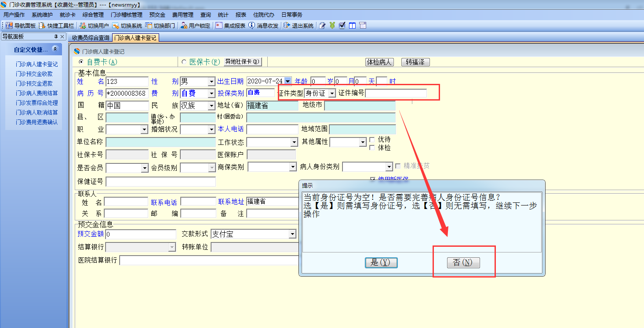
Task: Open the 日常事务 menu
Action: tap(292, 15)
